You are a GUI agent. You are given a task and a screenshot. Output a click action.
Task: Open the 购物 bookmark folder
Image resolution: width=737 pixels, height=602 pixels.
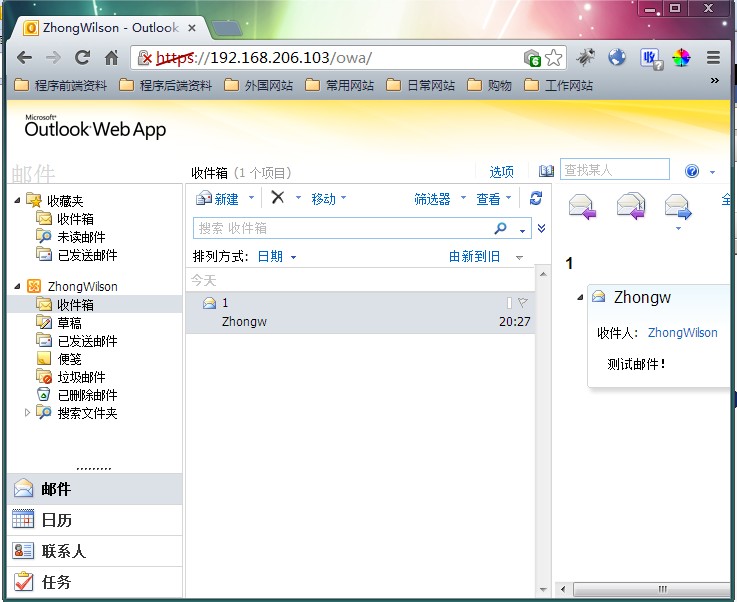coord(490,85)
